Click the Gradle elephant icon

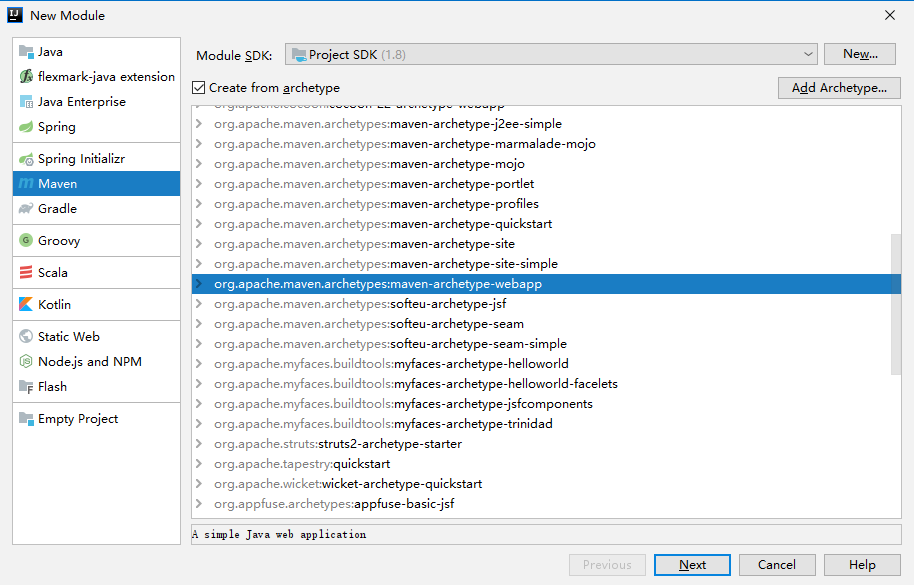[26, 209]
